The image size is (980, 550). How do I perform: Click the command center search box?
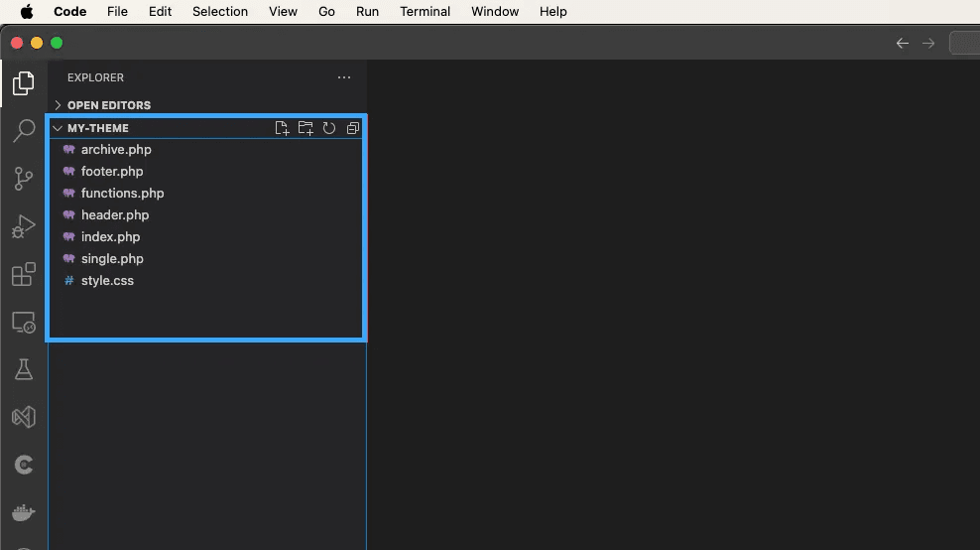(965, 43)
